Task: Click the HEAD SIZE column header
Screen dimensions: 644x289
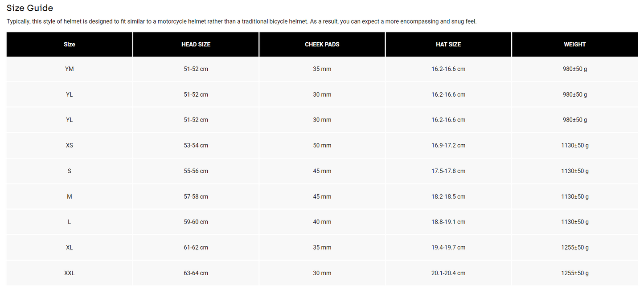Action: click(x=196, y=45)
